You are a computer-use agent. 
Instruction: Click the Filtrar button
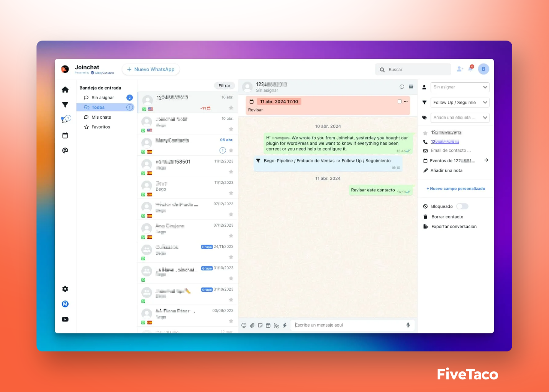225,86
